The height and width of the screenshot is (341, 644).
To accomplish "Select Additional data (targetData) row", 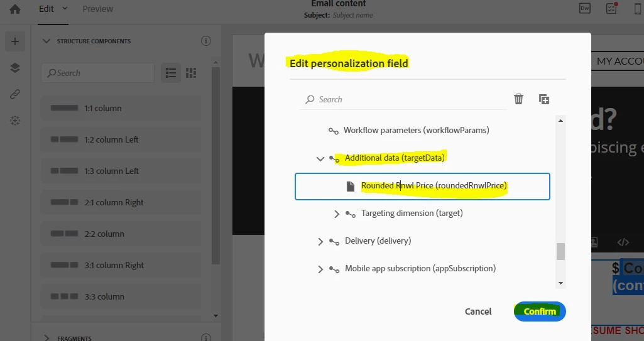I will [395, 158].
